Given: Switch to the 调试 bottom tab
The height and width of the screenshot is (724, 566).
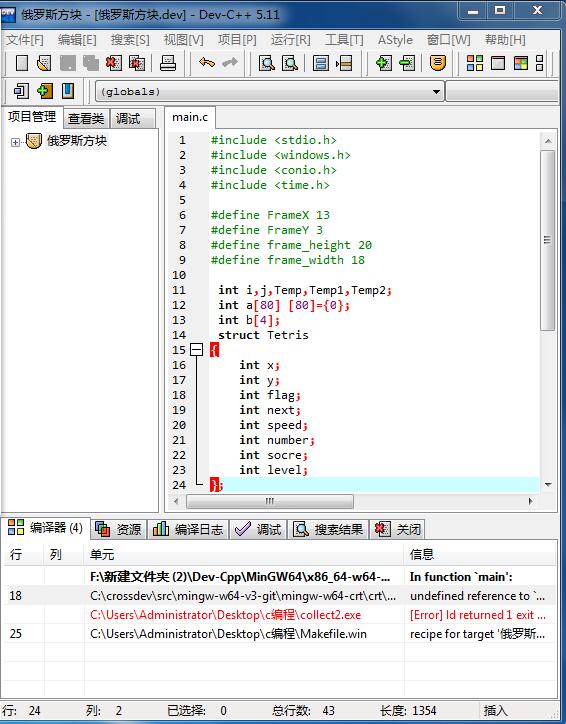Looking at the screenshot, I should (259, 529).
